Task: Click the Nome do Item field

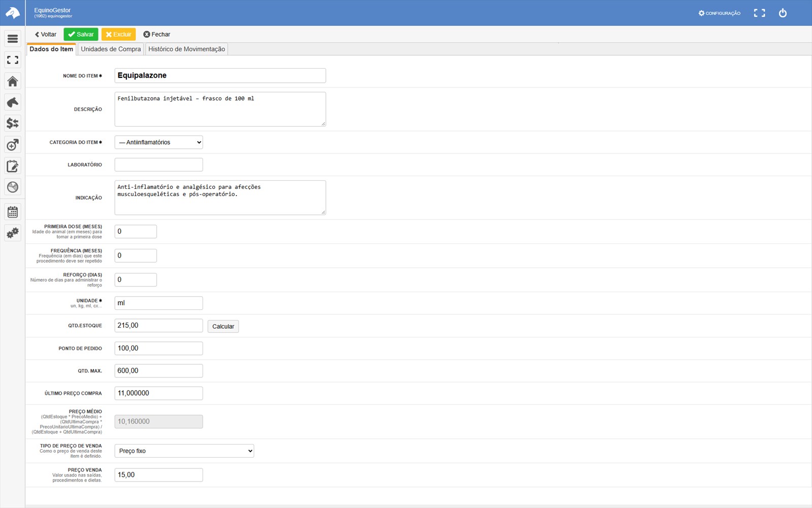Action: (220, 76)
